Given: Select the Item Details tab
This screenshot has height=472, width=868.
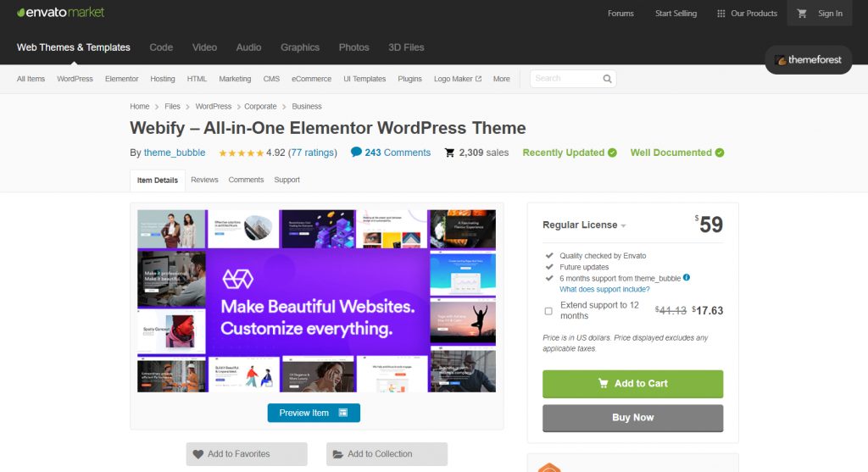Looking at the screenshot, I should pyautogui.click(x=158, y=180).
